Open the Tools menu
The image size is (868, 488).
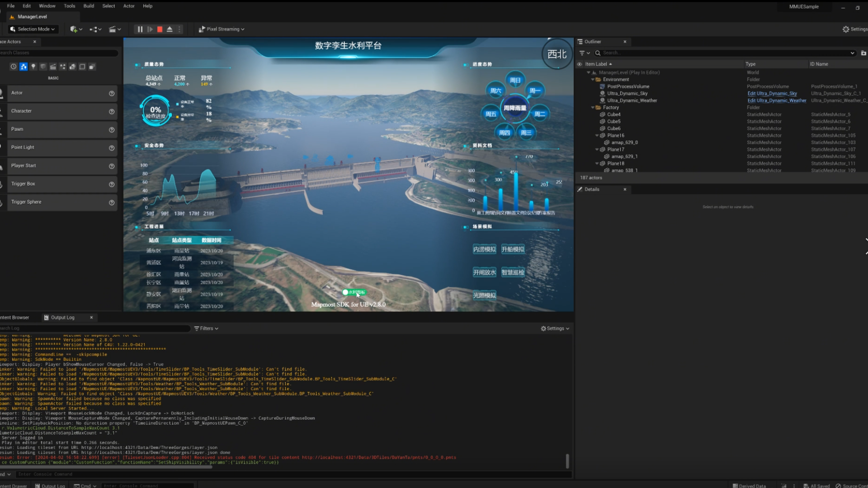click(x=70, y=6)
